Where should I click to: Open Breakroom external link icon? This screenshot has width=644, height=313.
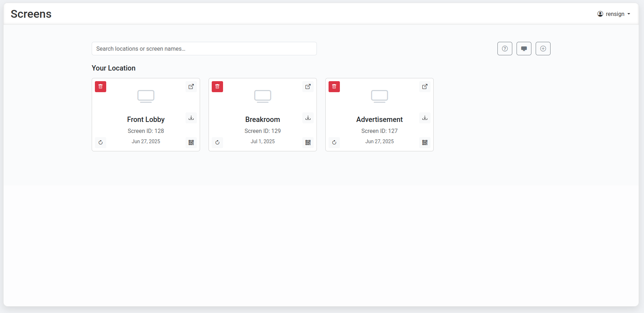[308, 86]
